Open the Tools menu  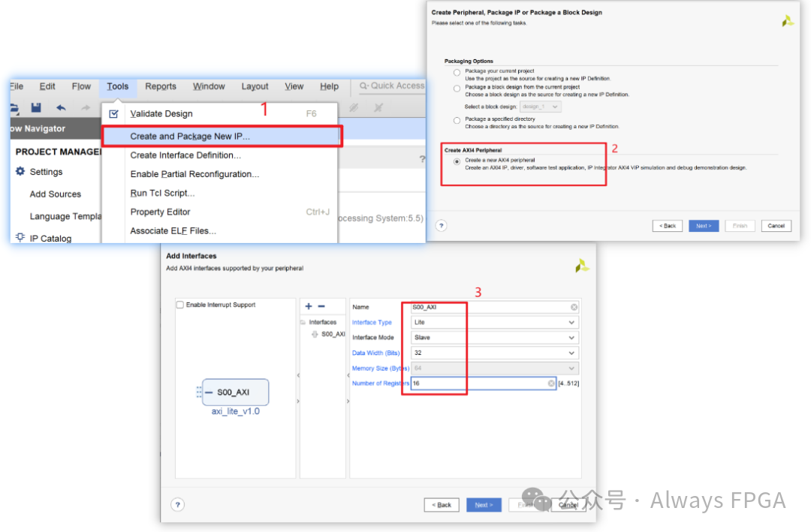point(117,86)
